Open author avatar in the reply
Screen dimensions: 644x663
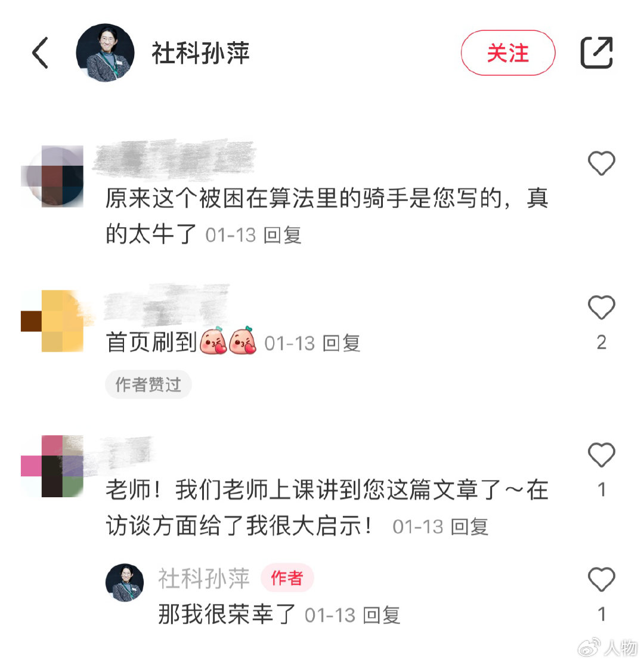point(124,583)
